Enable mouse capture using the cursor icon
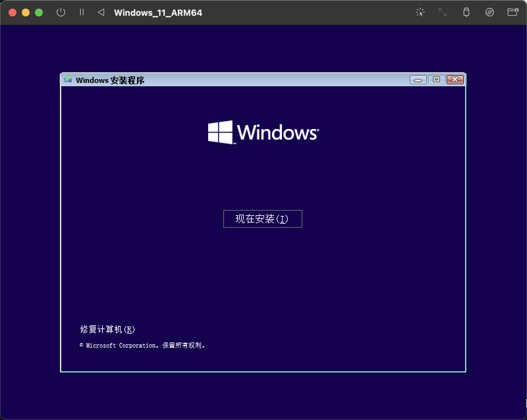The height and width of the screenshot is (420, 527). point(420,13)
